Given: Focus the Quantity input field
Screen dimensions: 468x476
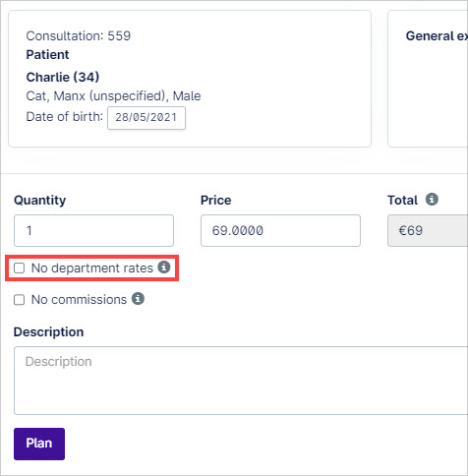Looking at the screenshot, I should 93,230.
